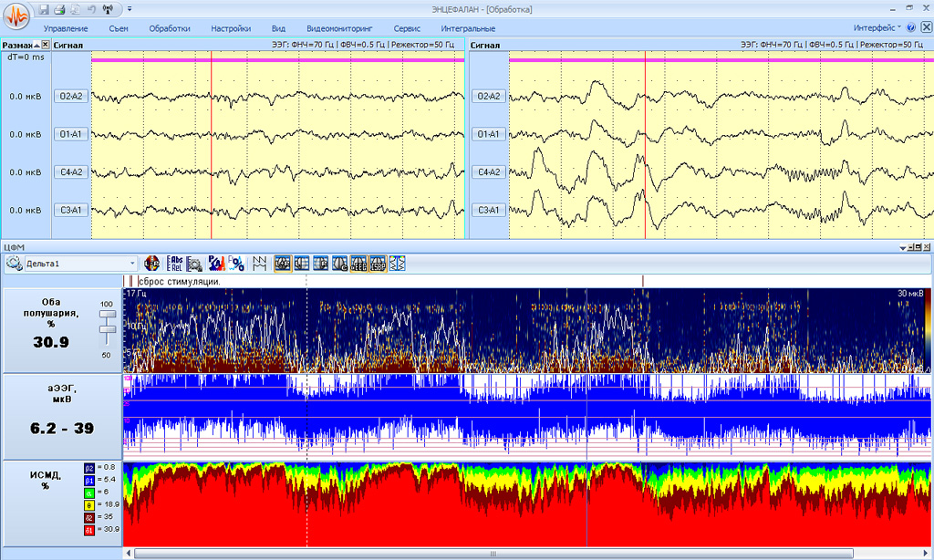This screenshot has width=934, height=560.
Task: Open the Дельта1 rhythm dropdown
Action: click(x=133, y=264)
